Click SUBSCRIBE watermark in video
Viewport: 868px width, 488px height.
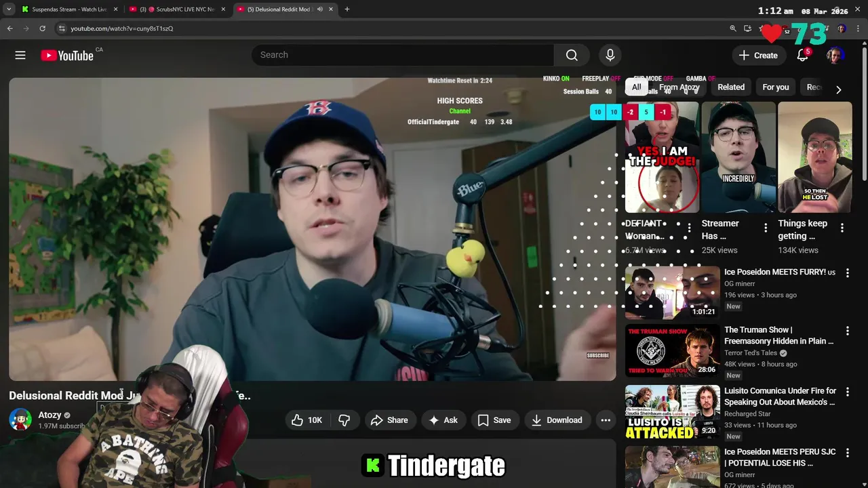tap(597, 355)
